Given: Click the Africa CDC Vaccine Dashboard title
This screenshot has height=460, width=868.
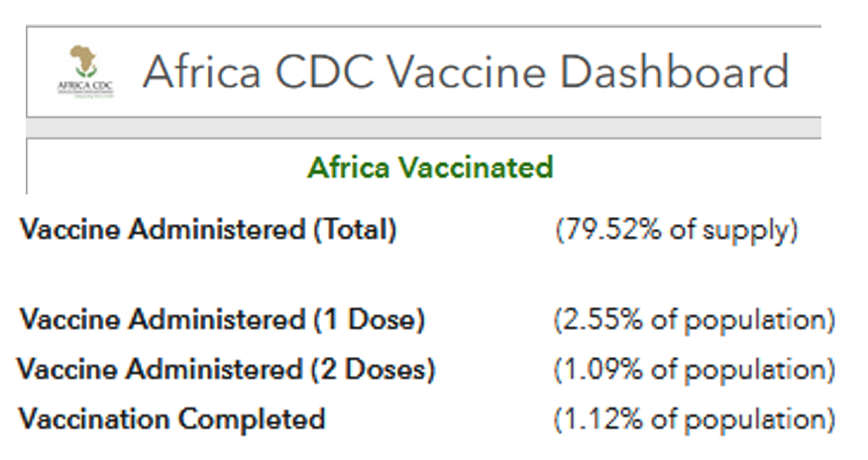Looking at the screenshot, I should tap(465, 72).
